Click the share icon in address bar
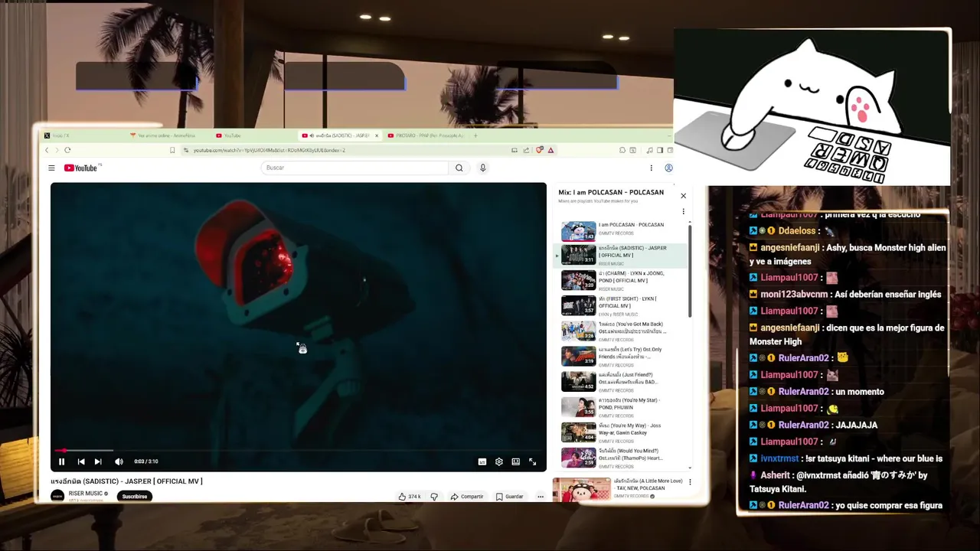 525,150
